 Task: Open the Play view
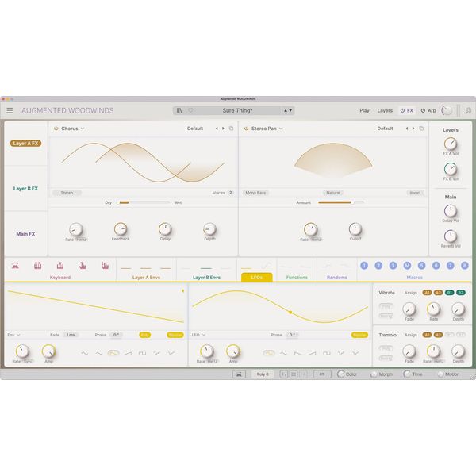click(364, 111)
